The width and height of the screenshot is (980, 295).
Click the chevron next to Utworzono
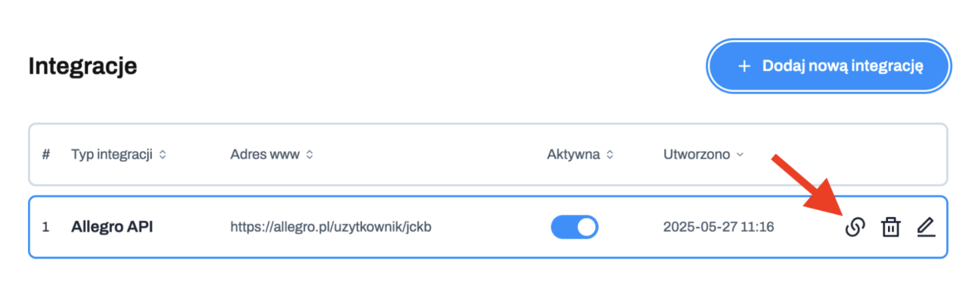point(739,155)
